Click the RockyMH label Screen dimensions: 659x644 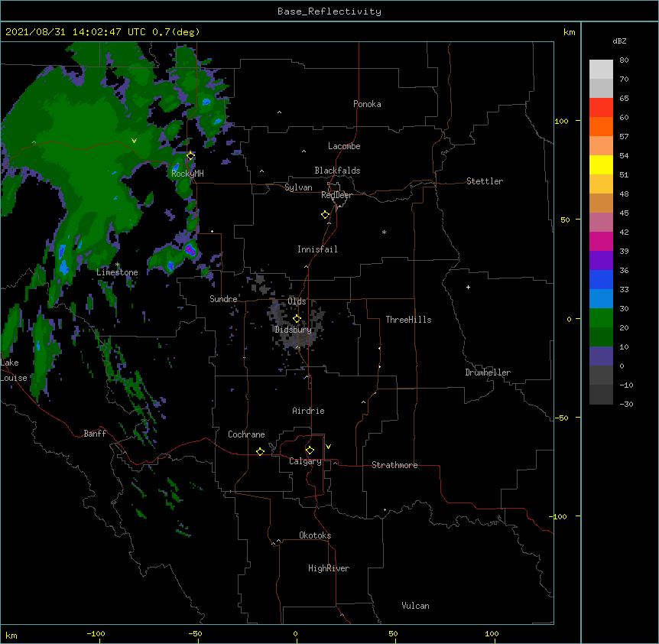pos(187,174)
